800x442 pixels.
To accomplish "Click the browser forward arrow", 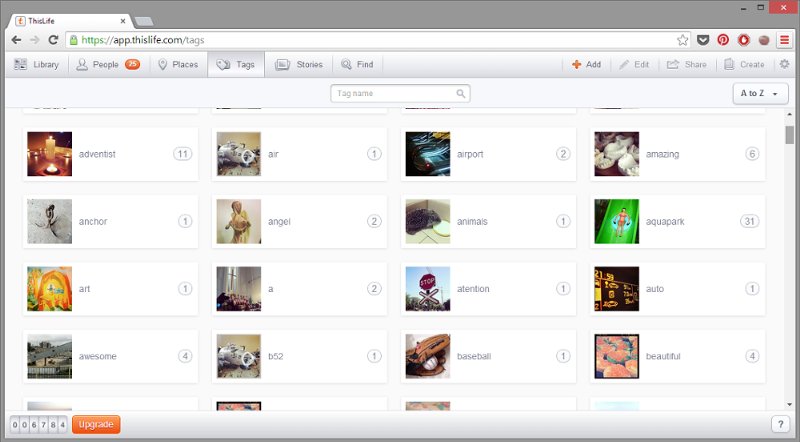I will pos(34,40).
